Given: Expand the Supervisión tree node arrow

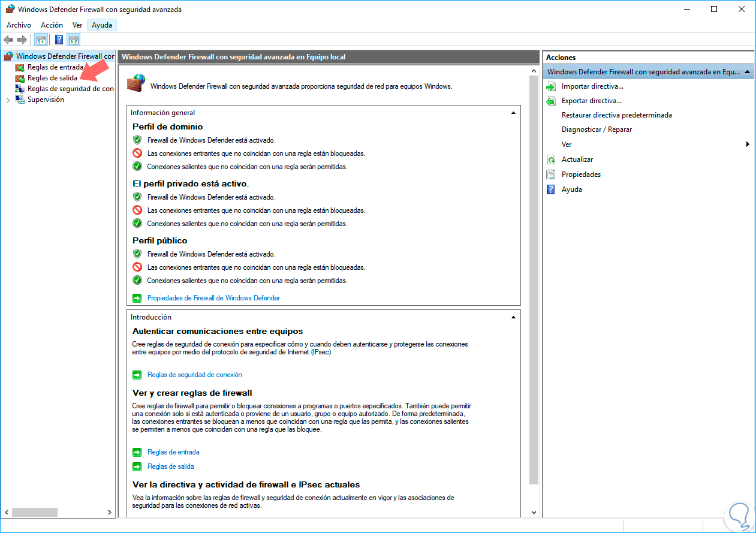Looking at the screenshot, I should point(8,100).
